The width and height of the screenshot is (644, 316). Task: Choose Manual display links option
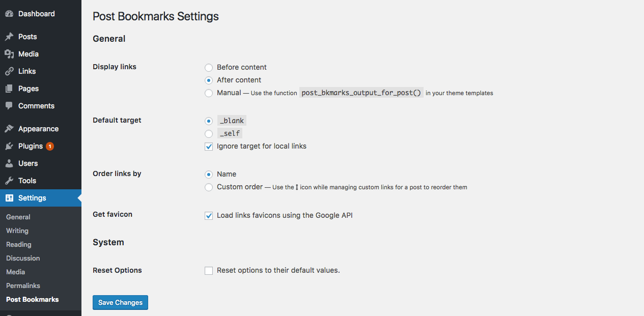(209, 93)
